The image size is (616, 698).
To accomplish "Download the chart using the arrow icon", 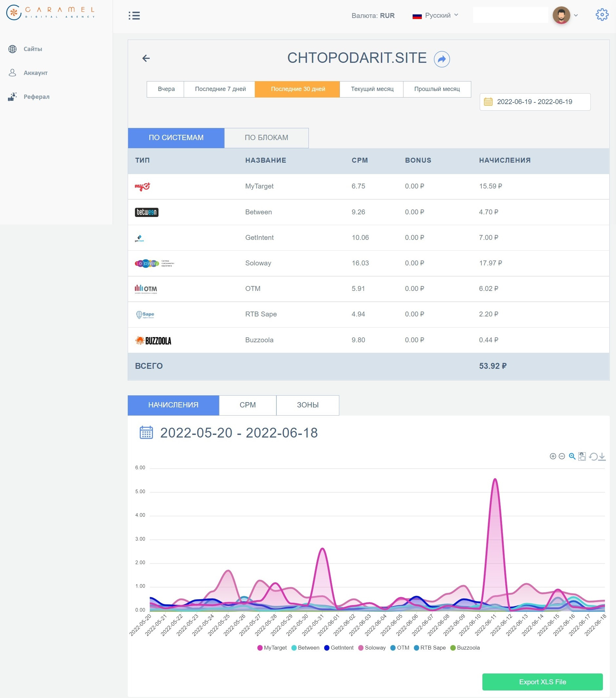I will tap(602, 456).
